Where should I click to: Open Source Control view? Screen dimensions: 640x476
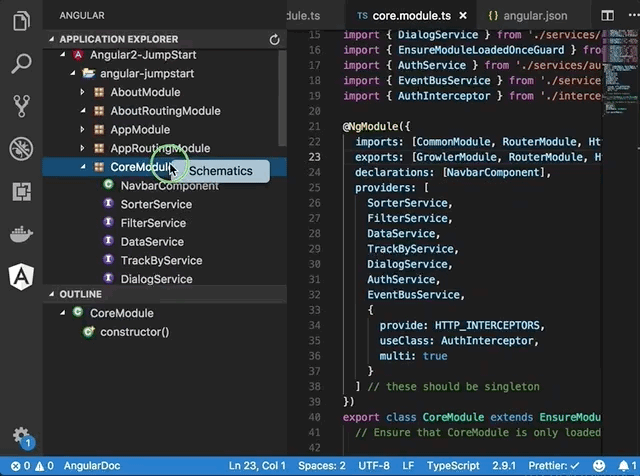[x=21, y=106]
